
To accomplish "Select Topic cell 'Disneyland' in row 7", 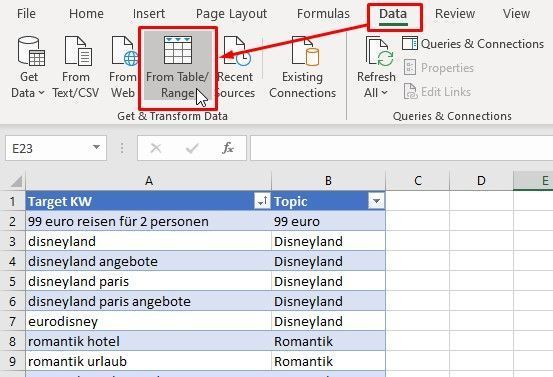I will (x=328, y=321).
